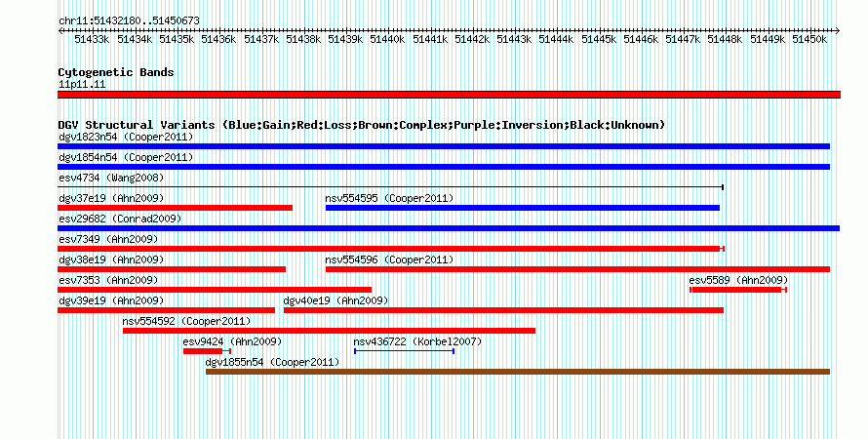Click the 51438k ruler tick label
This screenshot has width=868, height=439.
[x=303, y=39]
